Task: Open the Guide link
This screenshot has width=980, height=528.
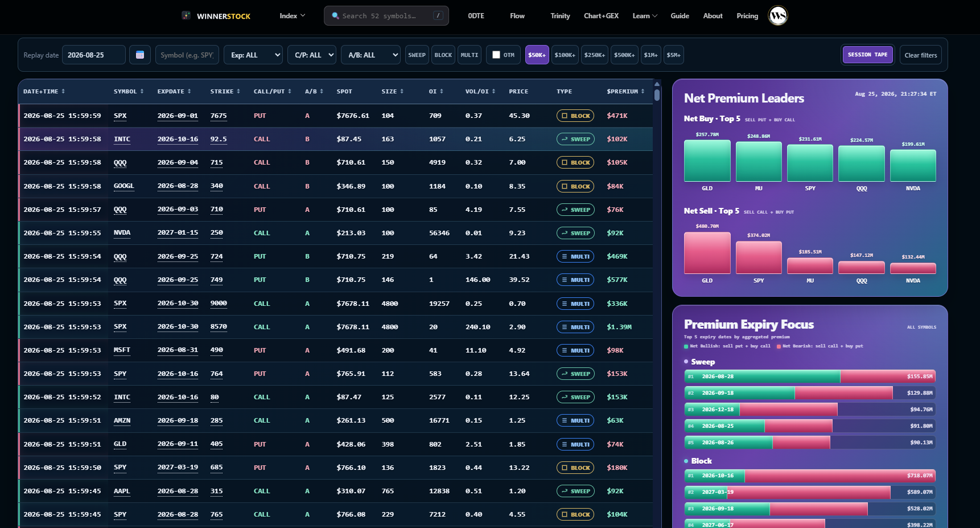Action: pyautogui.click(x=680, y=16)
